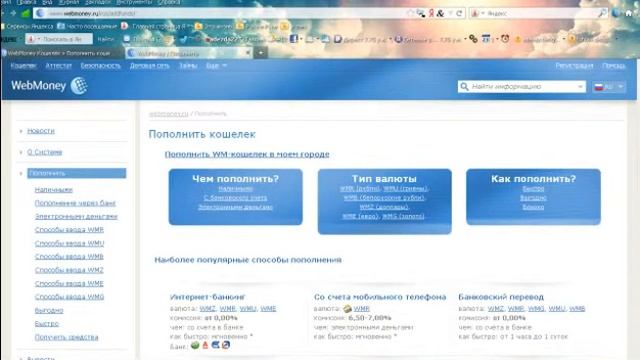Click the reload page icon
640x360 pixels.
(459, 13)
